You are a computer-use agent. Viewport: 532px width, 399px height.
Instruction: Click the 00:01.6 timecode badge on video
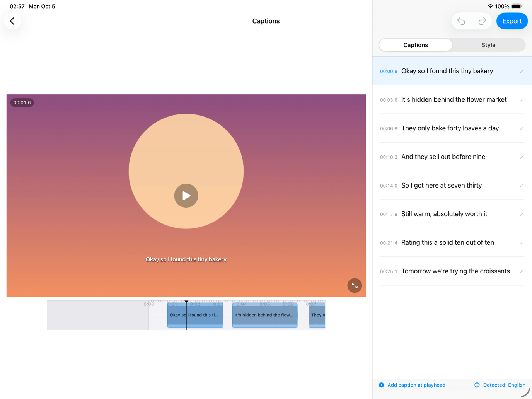pos(22,102)
